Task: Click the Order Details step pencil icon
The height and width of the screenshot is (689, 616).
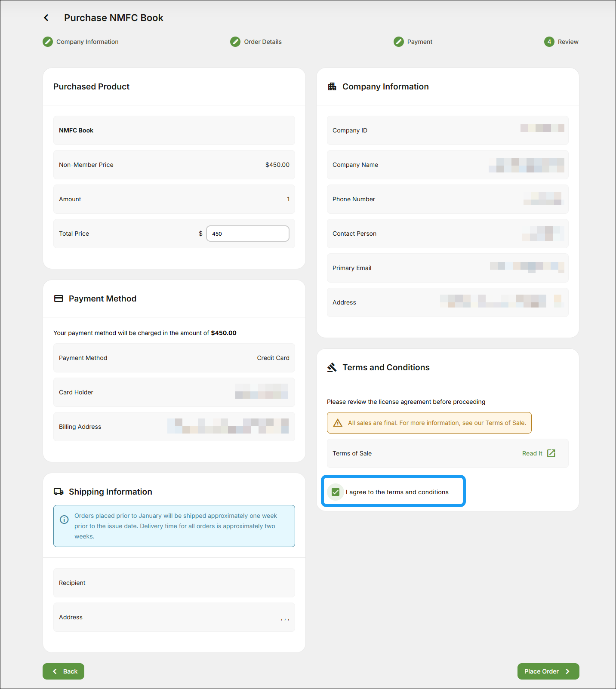Action: click(235, 42)
